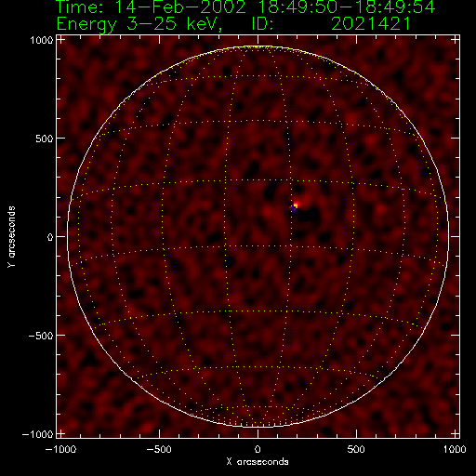Click the -1000 tick label on Y axis
This screenshot has width=476, height=476.
click(38, 434)
